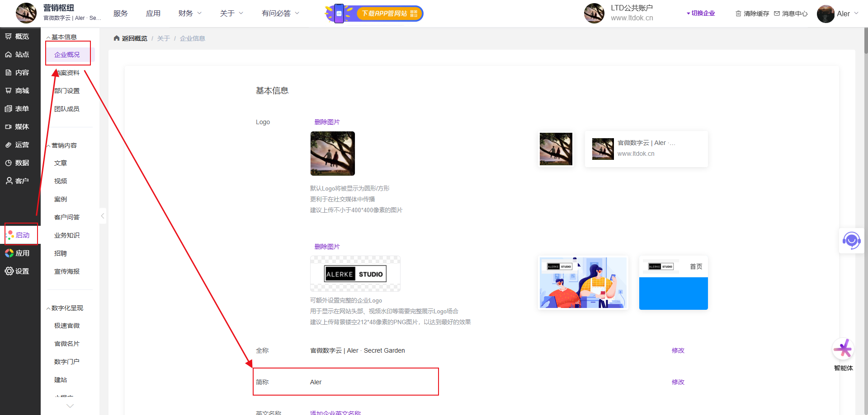Collapse the secondary sidebar with the arrow handle

coord(103,216)
